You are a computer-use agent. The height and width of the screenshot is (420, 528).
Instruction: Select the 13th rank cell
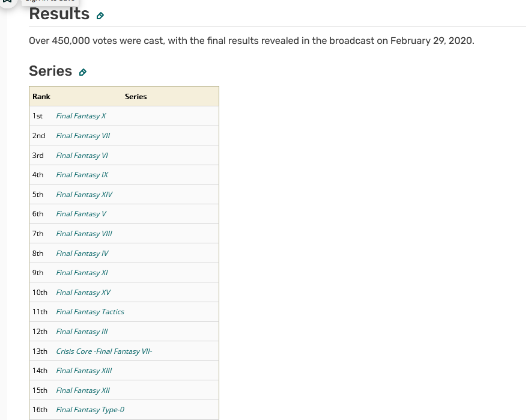click(40, 352)
